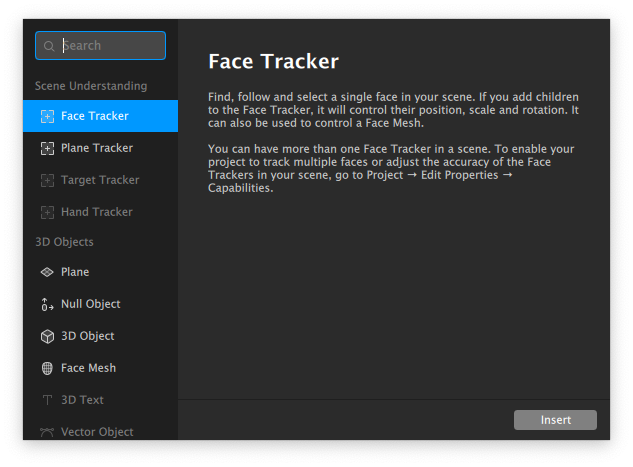633x467 pixels.
Task: Click the Scene Understanding section header
Action: coord(91,86)
